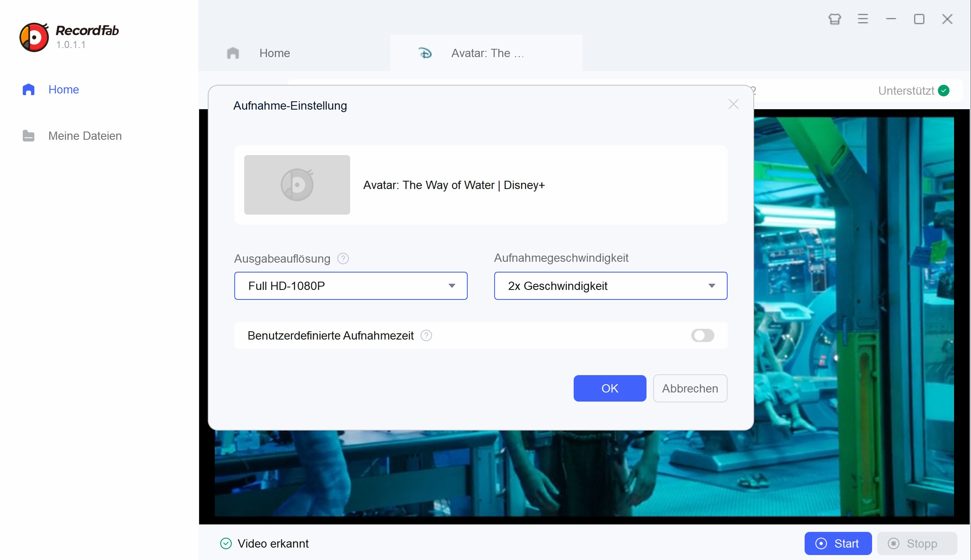Image resolution: width=971 pixels, height=560 pixels.
Task: Click the Ausgabeauflösung help question mark
Action: click(x=343, y=258)
